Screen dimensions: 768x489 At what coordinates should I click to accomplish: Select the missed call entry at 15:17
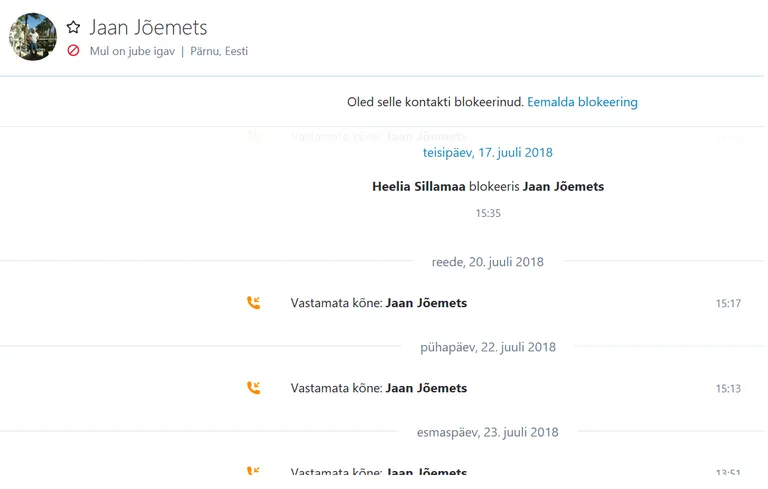[494, 303]
